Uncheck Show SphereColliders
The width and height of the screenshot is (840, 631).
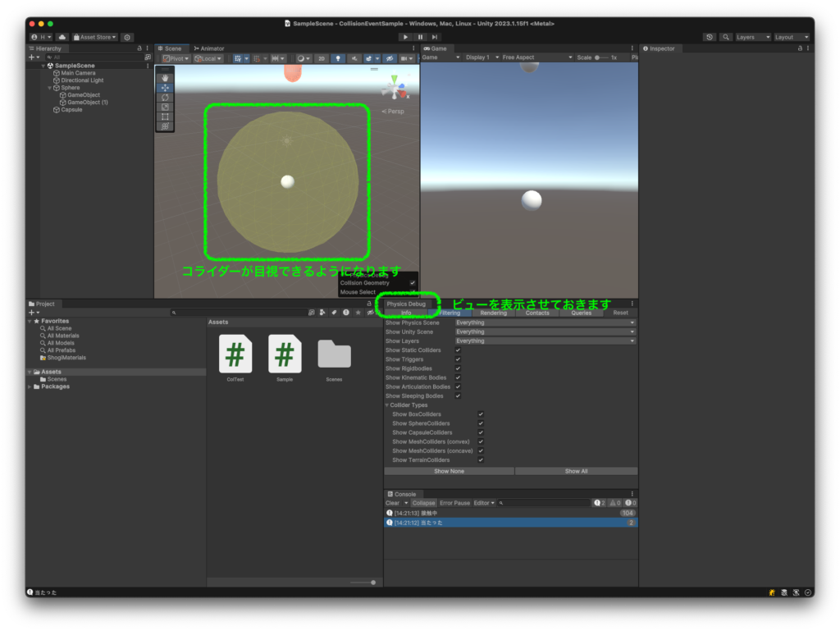481,423
